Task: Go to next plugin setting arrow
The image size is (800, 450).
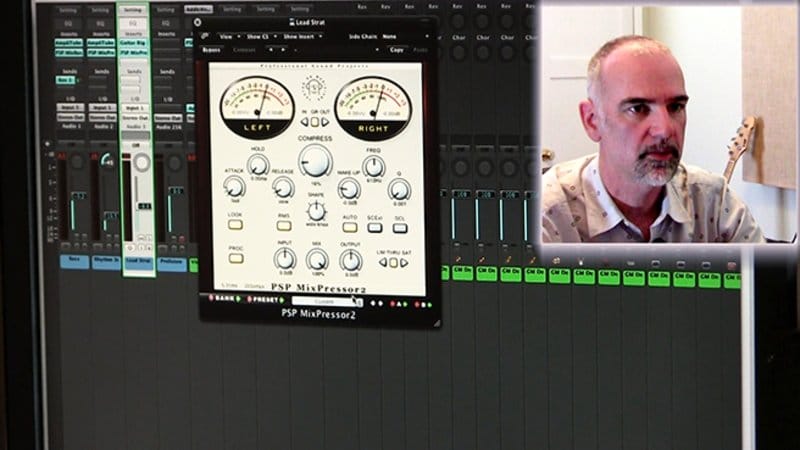Action: pyautogui.click(x=283, y=49)
